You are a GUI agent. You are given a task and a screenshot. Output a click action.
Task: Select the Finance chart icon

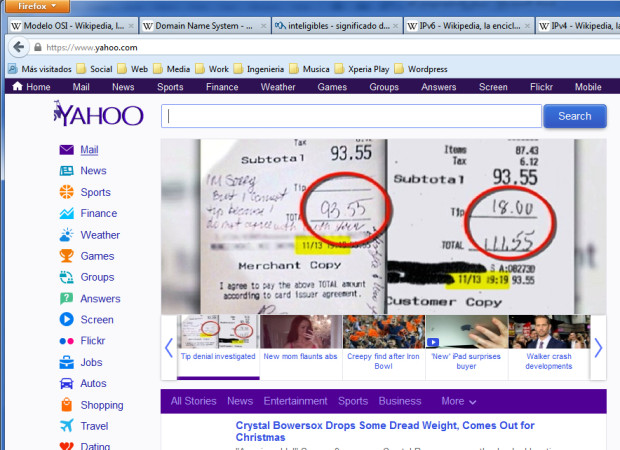click(66, 213)
